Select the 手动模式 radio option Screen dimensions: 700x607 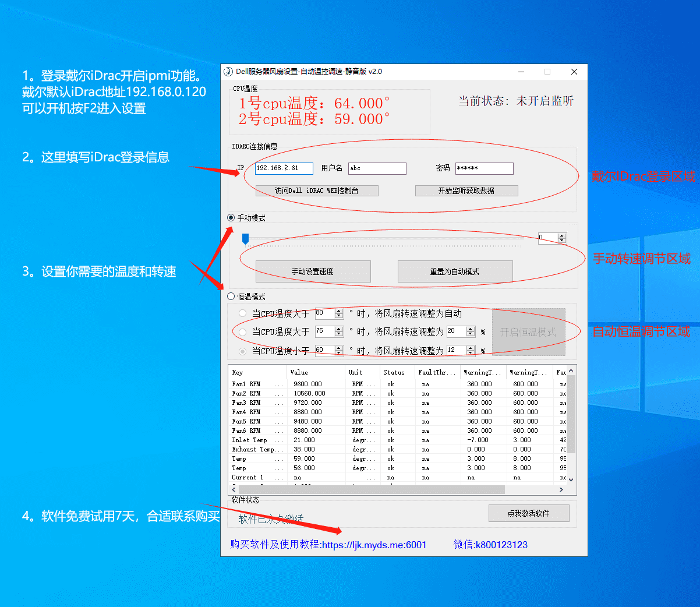click(229, 217)
